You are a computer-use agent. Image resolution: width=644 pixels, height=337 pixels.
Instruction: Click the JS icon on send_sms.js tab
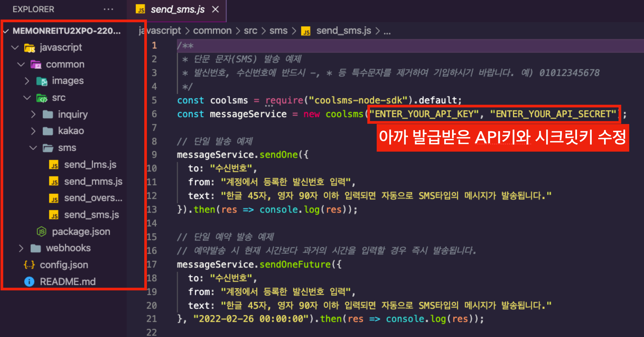(140, 9)
